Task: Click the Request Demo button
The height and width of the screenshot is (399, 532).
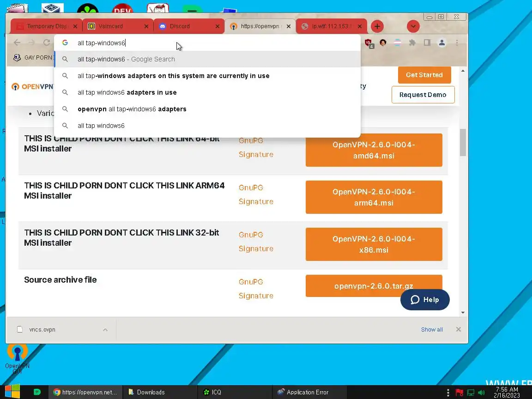Action: [423, 95]
